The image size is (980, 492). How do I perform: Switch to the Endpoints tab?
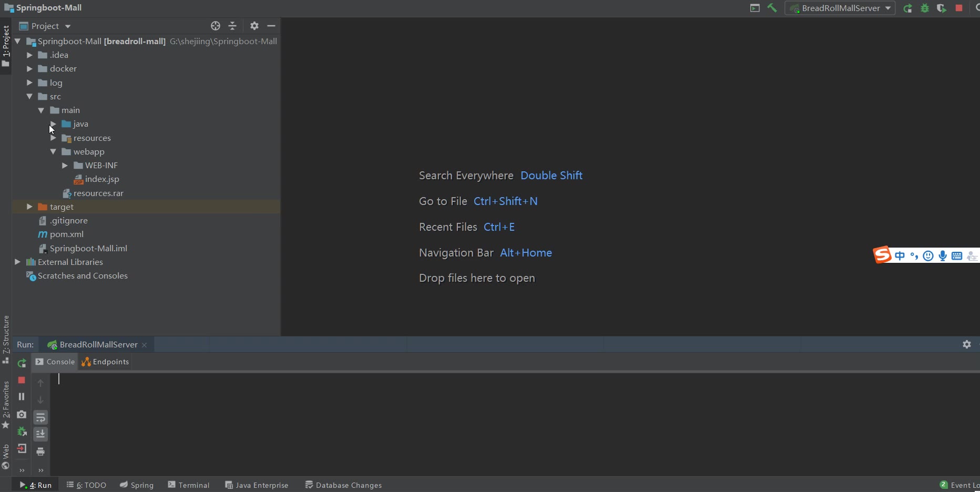tap(105, 362)
